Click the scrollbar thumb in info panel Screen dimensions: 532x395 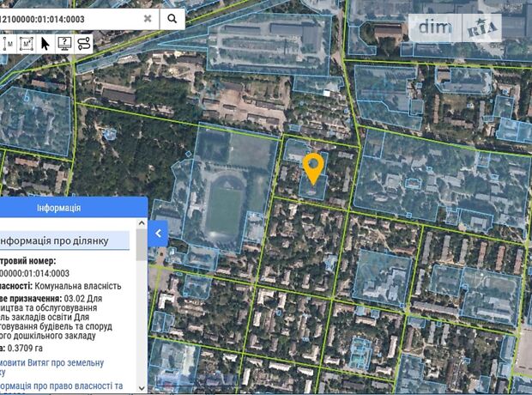point(142,245)
